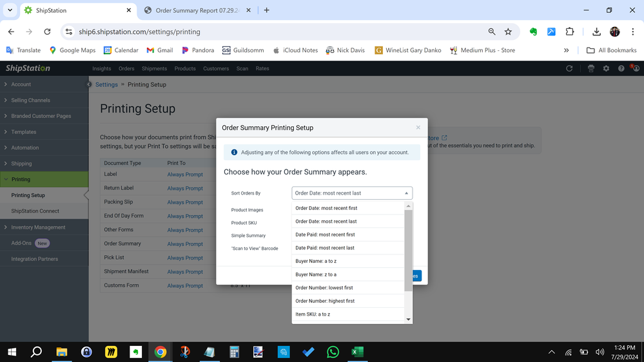Click the ShipStation refresh icon
Screen dimensions: 644x362
pos(569,68)
